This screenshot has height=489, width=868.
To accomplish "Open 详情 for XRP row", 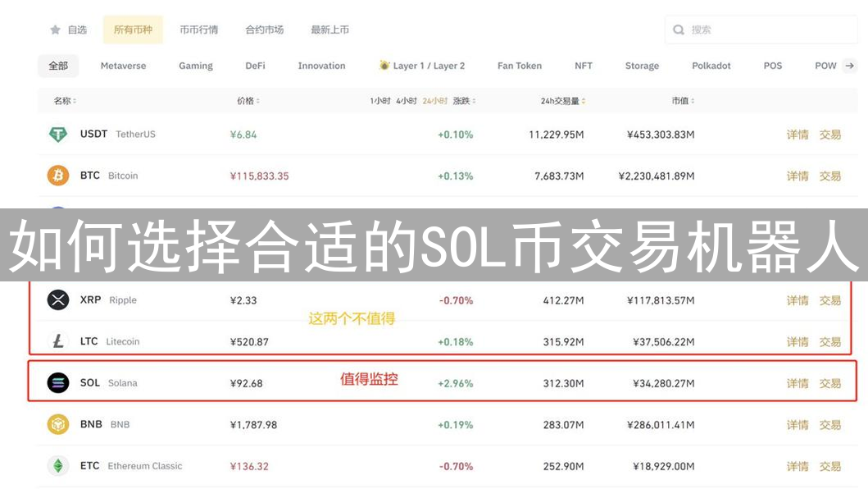I will [x=798, y=300].
